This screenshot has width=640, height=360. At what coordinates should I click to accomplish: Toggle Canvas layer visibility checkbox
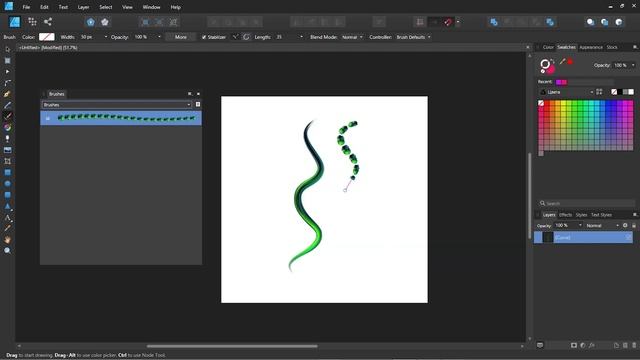[x=628, y=237]
